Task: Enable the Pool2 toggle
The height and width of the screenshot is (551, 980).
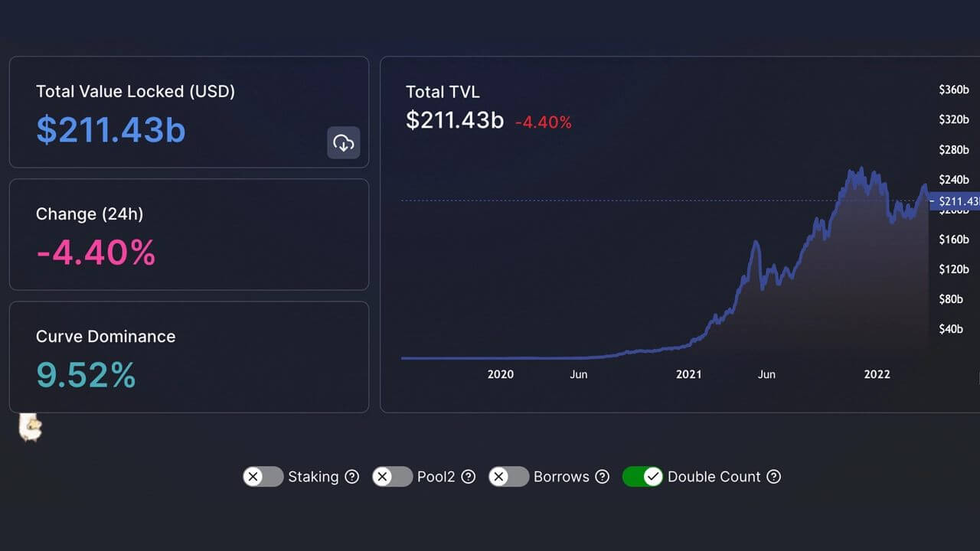Action: (x=393, y=477)
